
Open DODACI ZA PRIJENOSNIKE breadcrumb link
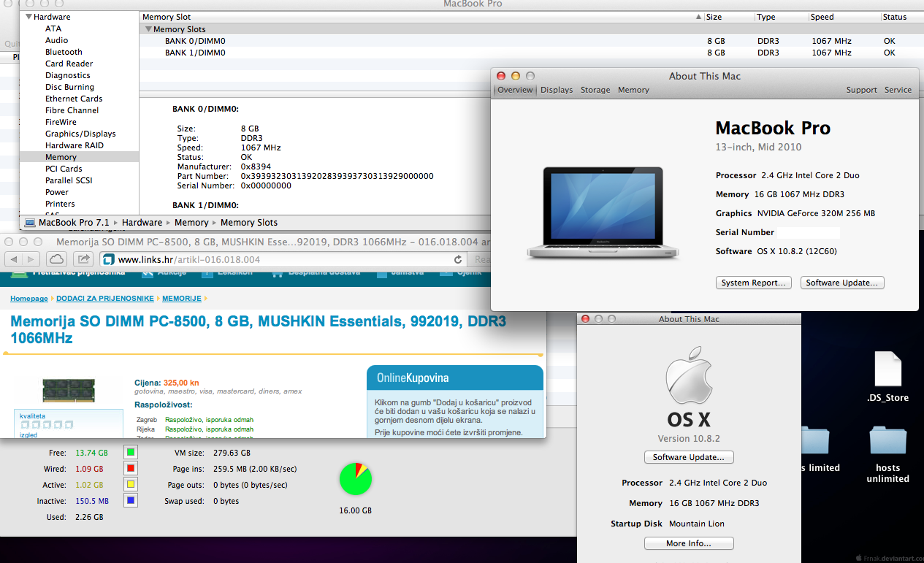tap(105, 299)
